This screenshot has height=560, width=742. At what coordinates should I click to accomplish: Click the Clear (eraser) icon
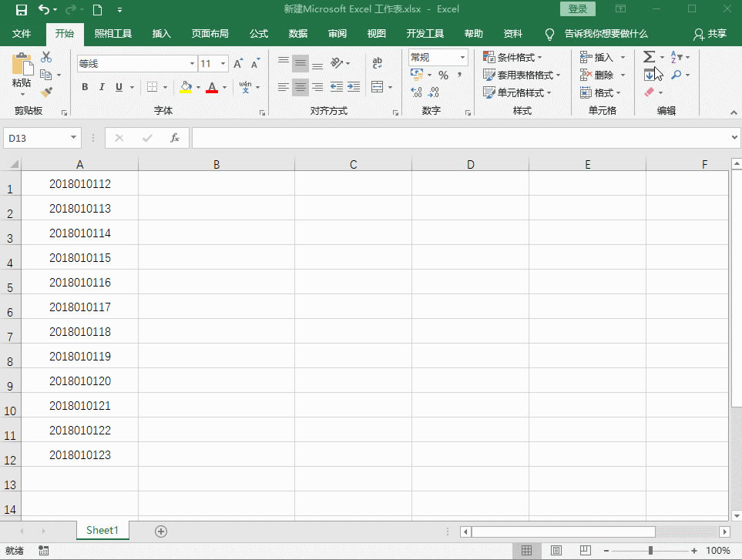point(650,92)
